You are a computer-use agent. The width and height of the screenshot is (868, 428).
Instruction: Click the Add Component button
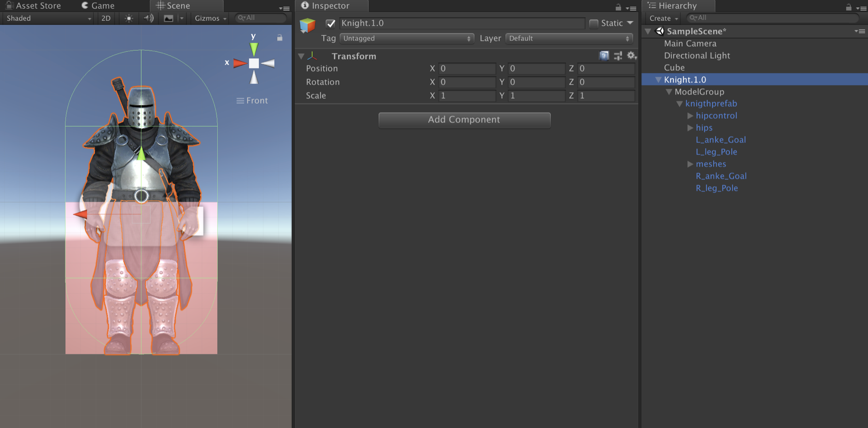[x=464, y=120]
